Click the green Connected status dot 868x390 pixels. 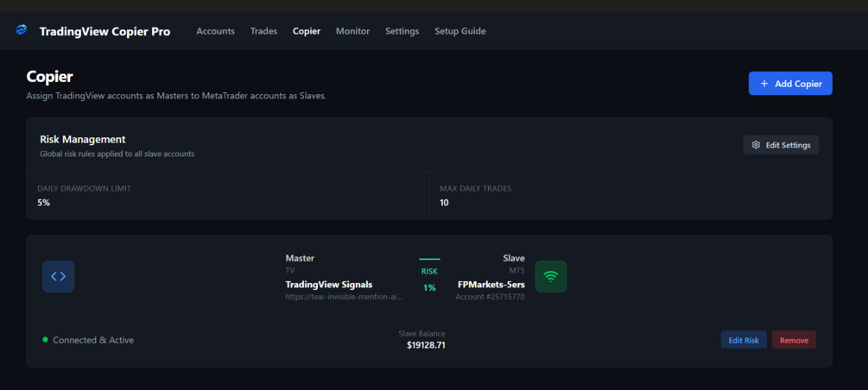tap(46, 340)
